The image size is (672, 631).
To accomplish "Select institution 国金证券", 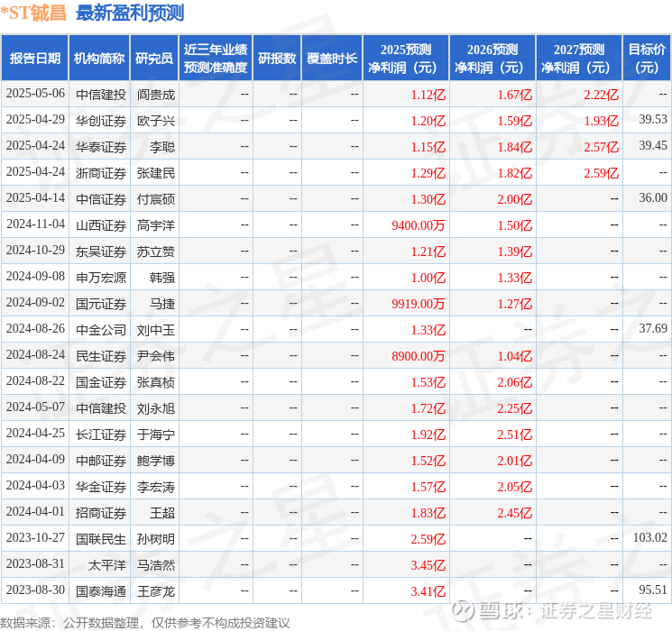I will tap(101, 382).
